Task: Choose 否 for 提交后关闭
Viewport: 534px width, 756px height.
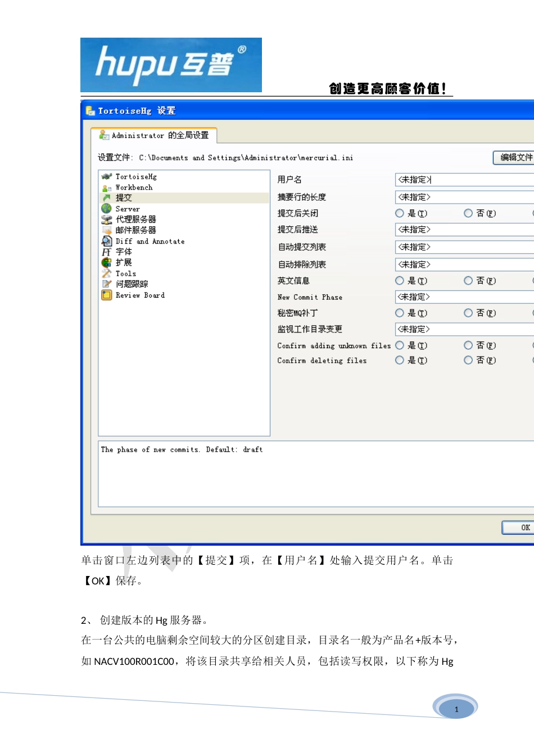Action: pos(468,213)
